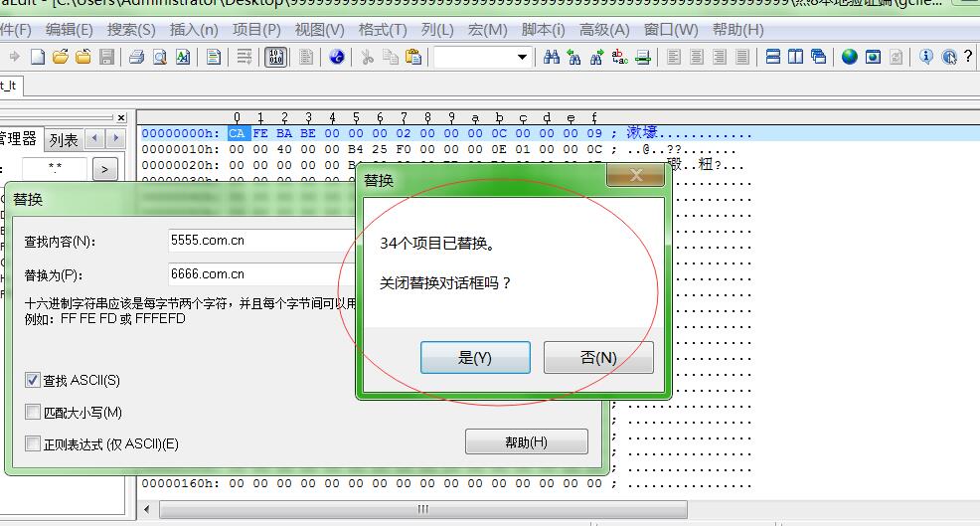This screenshot has width=980, height=526.
Task: Click the Cut scissors icon
Action: (x=367, y=58)
